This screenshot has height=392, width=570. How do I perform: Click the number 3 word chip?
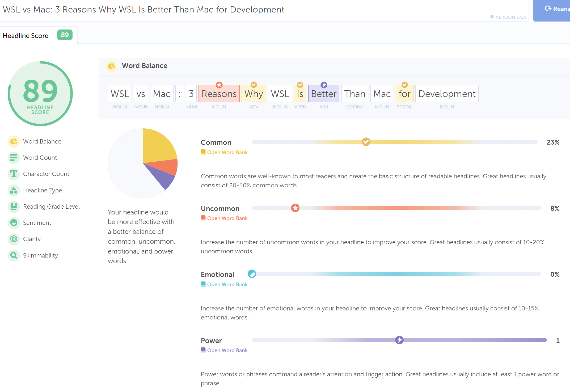coord(191,94)
